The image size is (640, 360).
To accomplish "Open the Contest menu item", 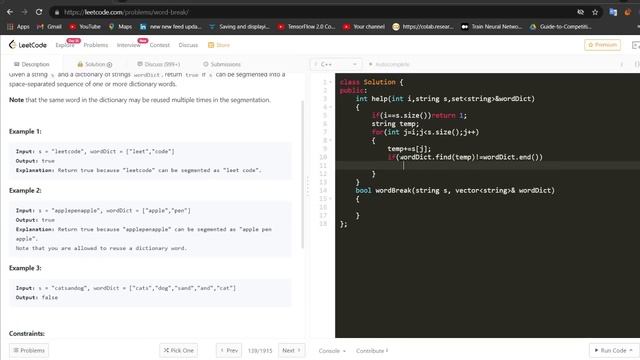I will [x=160, y=45].
